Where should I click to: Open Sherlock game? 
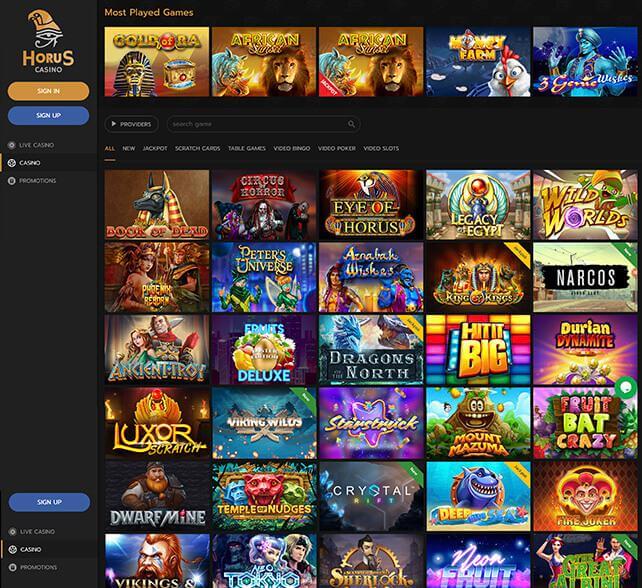coord(371,561)
